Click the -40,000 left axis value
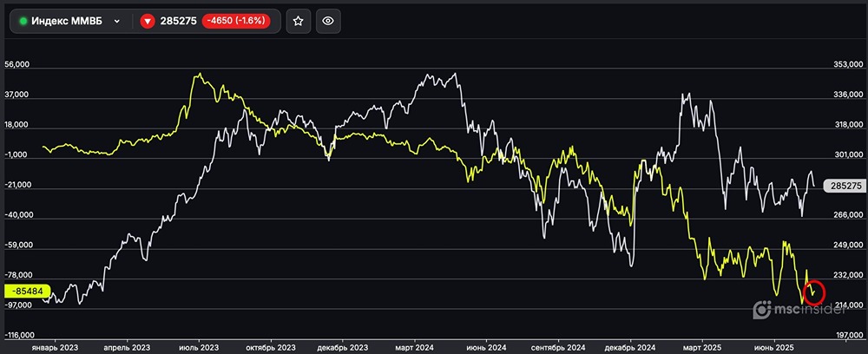This screenshot has width=868, height=354. 19,215
